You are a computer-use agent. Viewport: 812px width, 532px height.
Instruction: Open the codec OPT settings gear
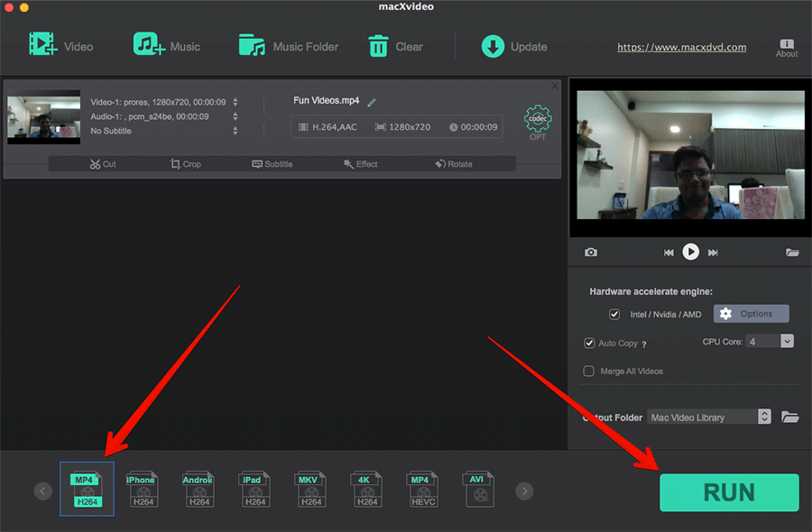pos(538,122)
